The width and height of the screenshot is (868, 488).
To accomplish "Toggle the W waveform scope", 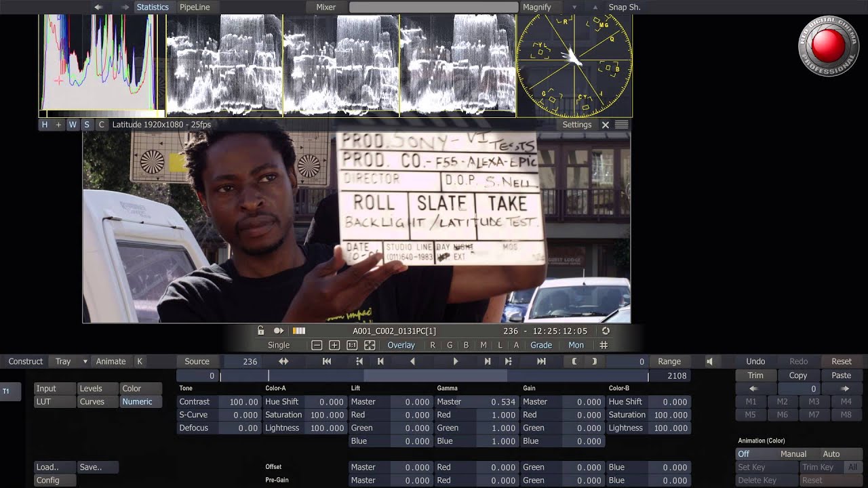I will 73,125.
